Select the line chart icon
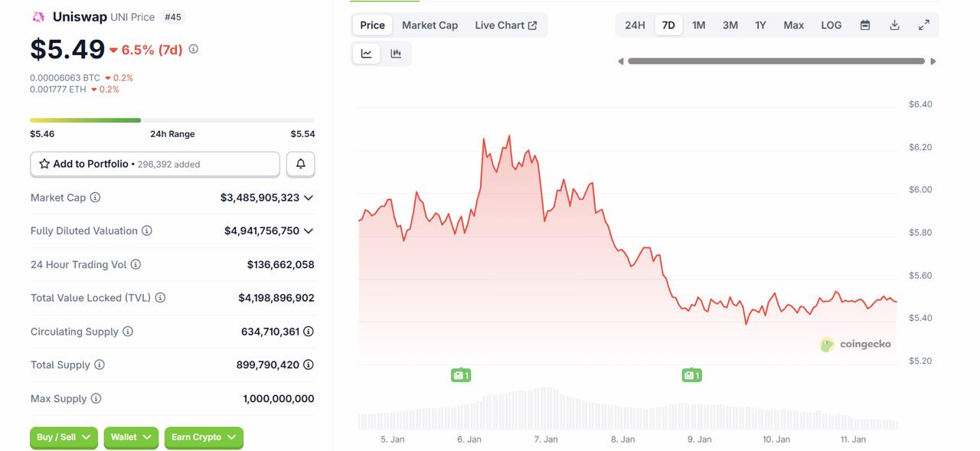The height and width of the screenshot is (451, 980). [x=366, y=53]
